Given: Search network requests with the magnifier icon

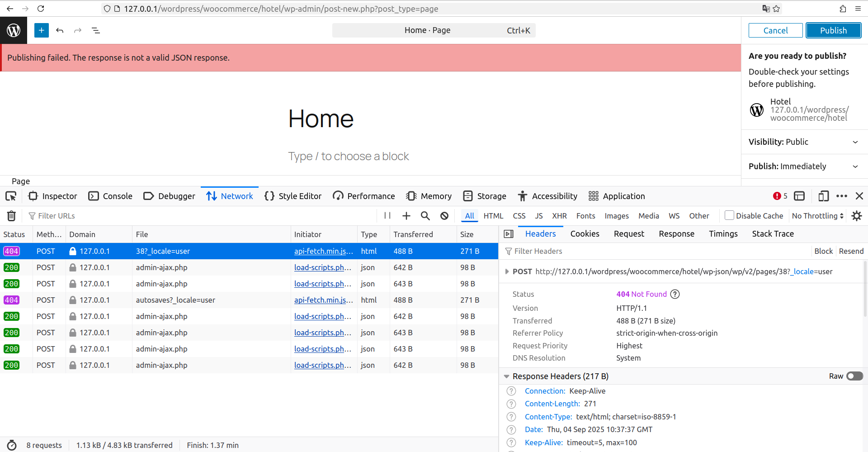Looking at the screenshot, I should click(425, 216).
